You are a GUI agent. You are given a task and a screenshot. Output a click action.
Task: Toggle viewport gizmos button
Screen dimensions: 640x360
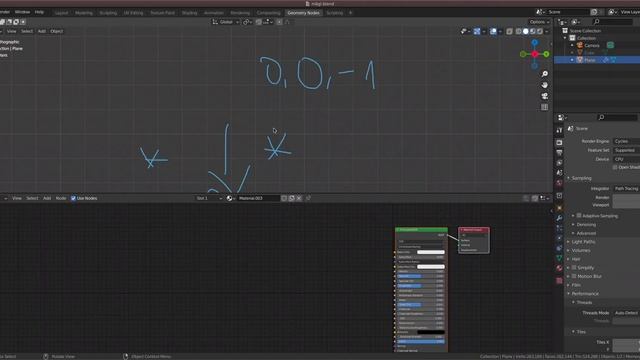coord(477,31)
